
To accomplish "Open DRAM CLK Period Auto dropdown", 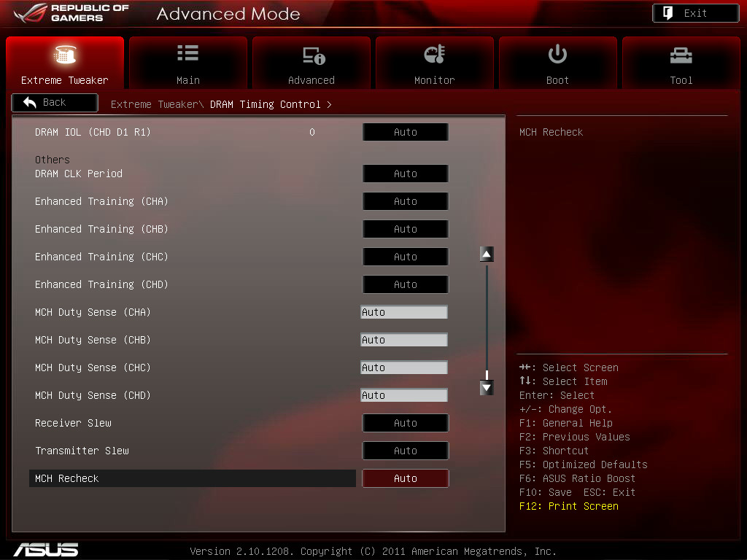I will 406,174.
